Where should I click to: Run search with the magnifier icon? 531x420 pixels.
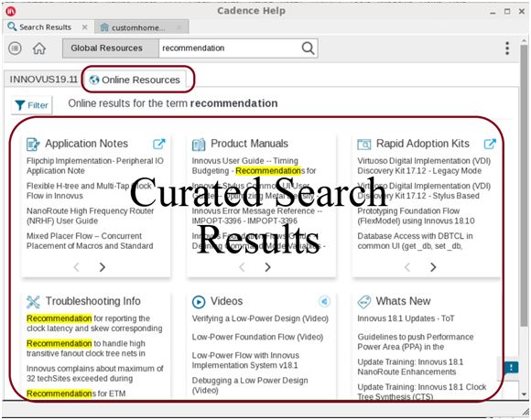[308, 48]
